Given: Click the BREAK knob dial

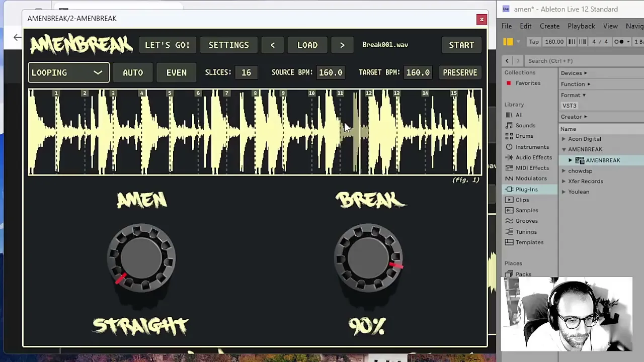Looking at the screenshot, I should click(x=368, y=257).
